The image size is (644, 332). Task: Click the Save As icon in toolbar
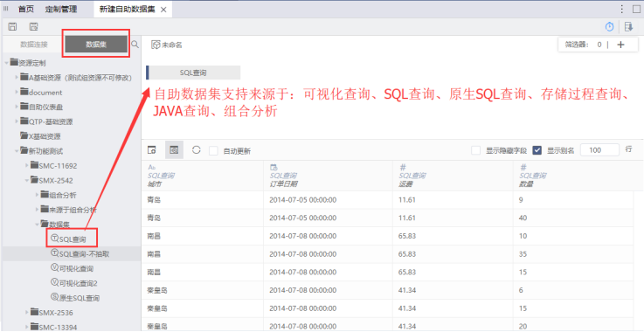point(34,27)
